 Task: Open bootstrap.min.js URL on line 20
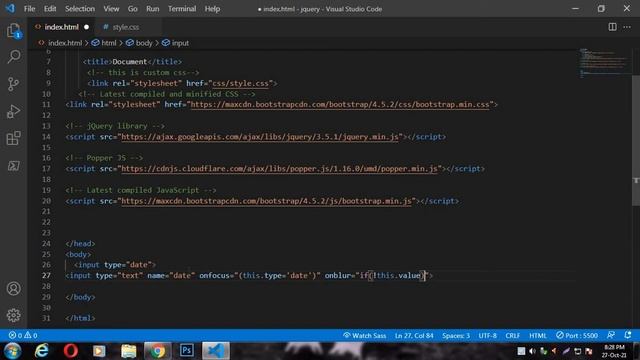point(266,201)
